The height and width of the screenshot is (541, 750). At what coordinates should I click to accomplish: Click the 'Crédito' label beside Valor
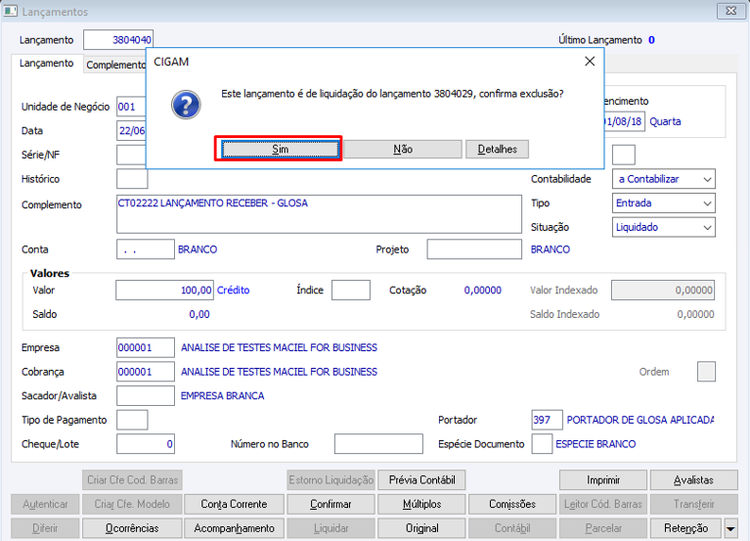pyautogui.click(x=233, y=290)
